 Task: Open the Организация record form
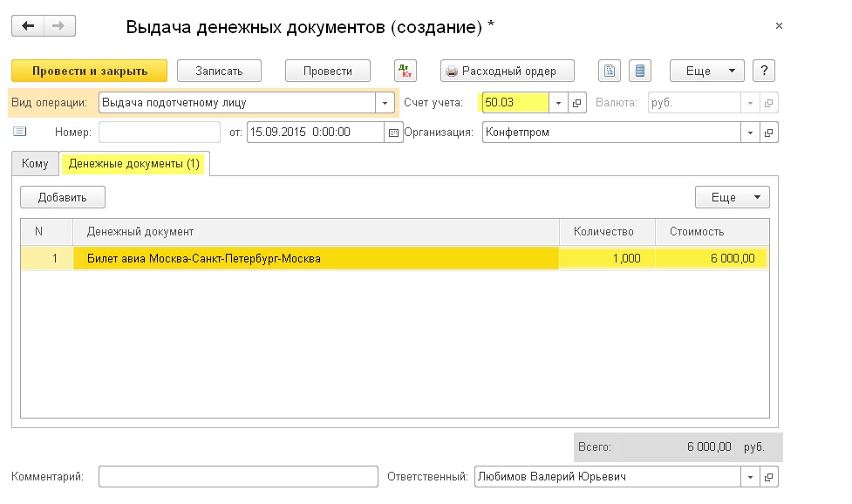tap(769, 133)
